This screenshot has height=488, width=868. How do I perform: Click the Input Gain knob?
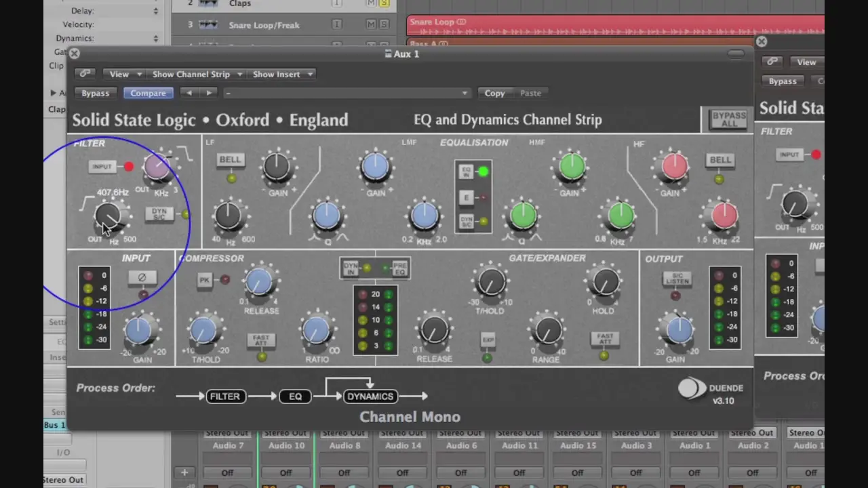click(139, 331)
